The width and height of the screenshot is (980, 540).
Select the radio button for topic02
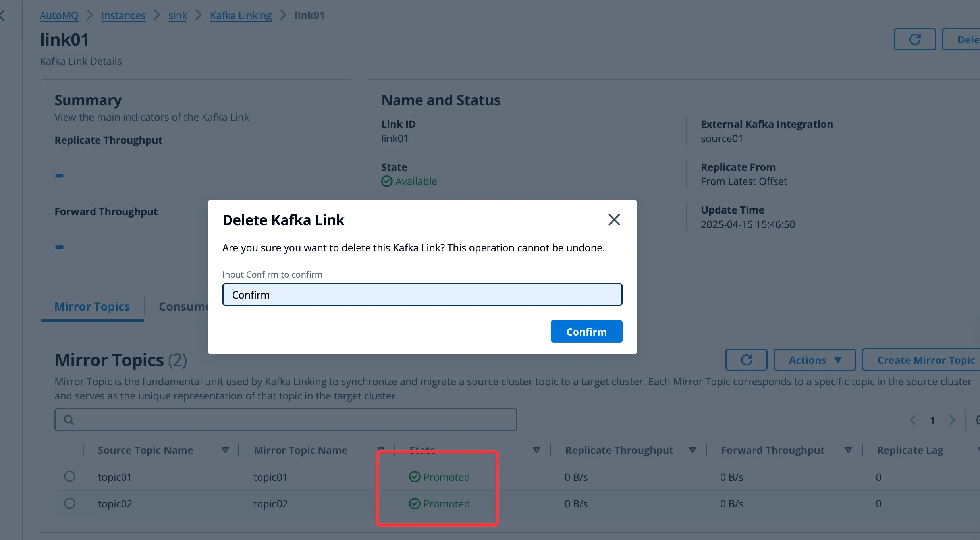(x=70, y=503)
